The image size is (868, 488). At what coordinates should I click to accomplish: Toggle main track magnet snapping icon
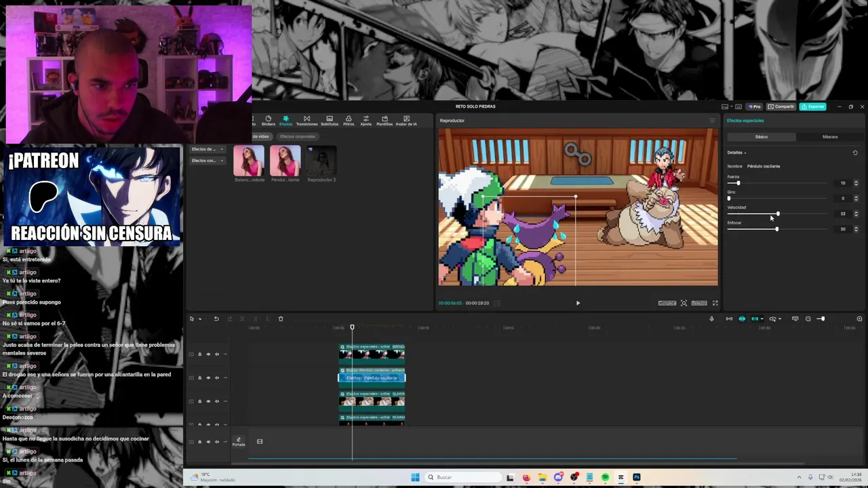coord(729,319)
